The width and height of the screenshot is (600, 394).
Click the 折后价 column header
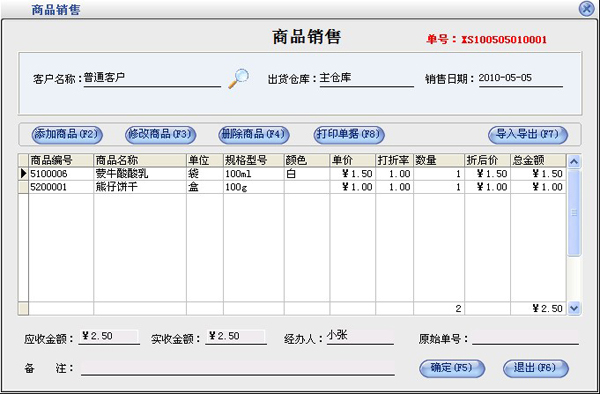pos(488,160)
